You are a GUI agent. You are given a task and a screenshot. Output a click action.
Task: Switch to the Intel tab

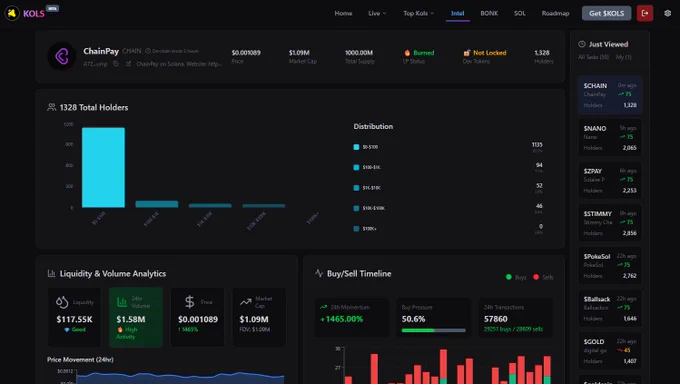458,13
